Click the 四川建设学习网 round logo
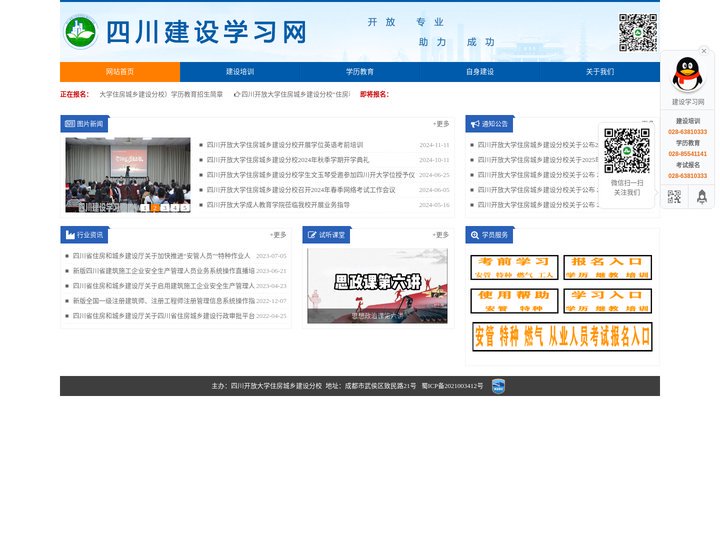 pyautogui.click(x=80, y=32)
